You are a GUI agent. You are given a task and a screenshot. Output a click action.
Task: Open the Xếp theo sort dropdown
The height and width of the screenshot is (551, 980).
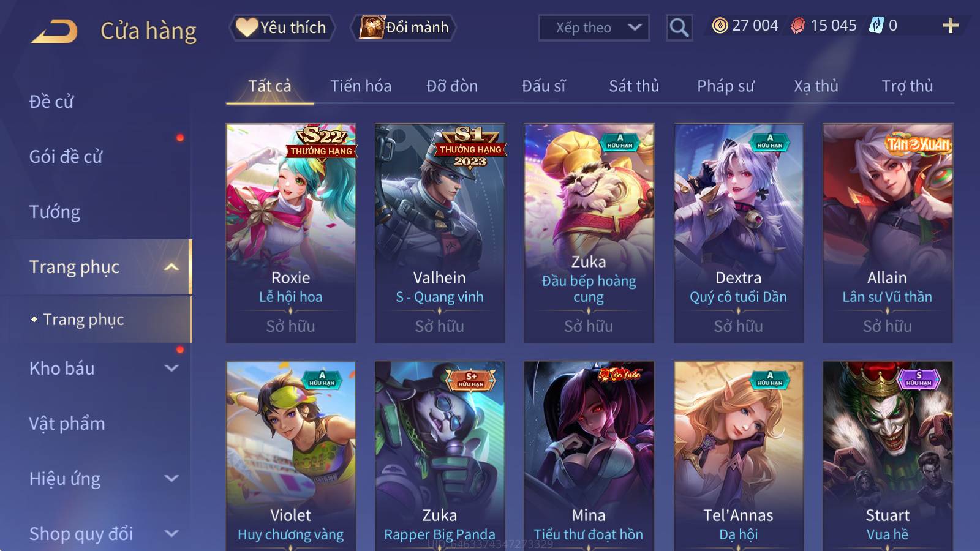point(594,28)
